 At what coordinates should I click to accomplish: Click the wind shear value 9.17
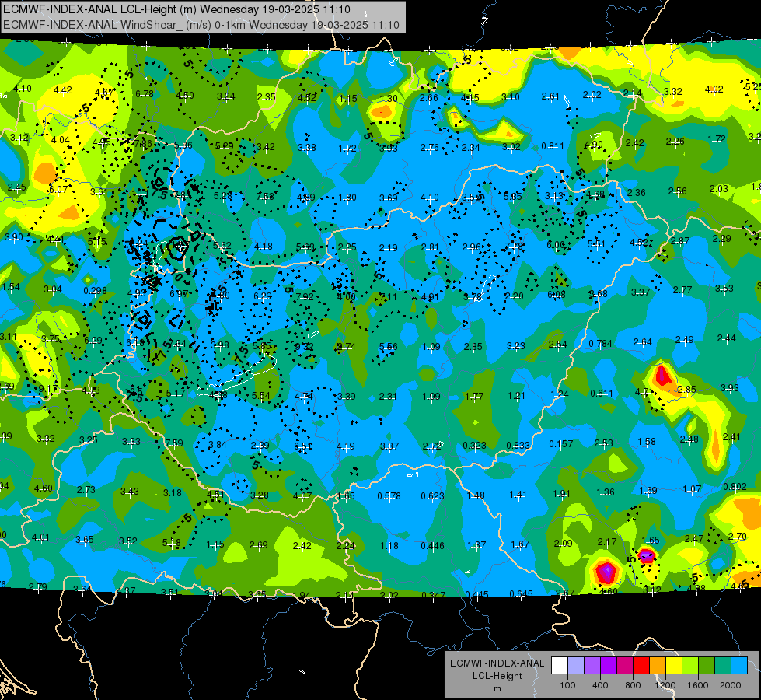pos(48,389)
